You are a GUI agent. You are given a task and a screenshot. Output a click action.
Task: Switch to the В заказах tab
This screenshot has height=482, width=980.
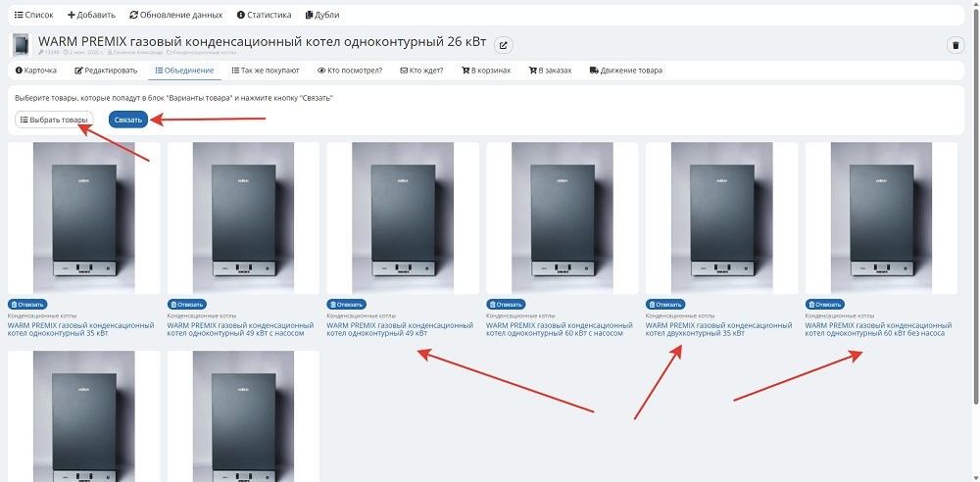(550, 71)
